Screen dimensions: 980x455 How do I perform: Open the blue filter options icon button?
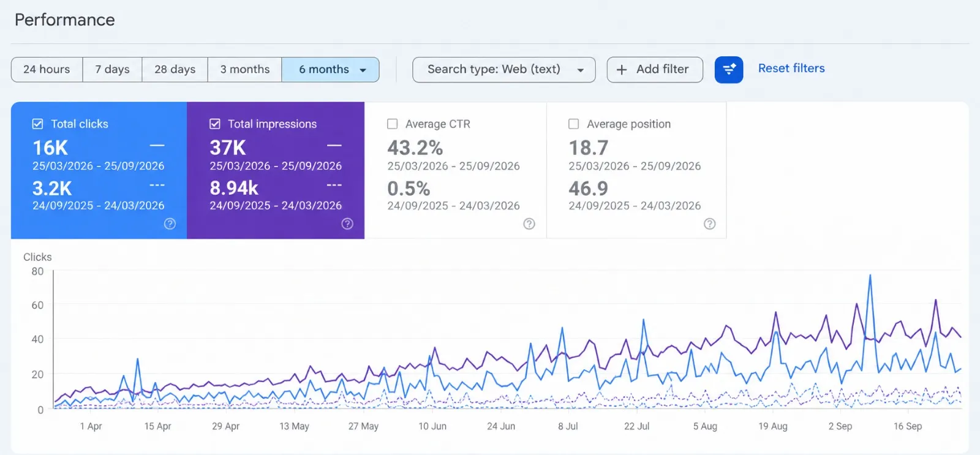coord(729,70)
